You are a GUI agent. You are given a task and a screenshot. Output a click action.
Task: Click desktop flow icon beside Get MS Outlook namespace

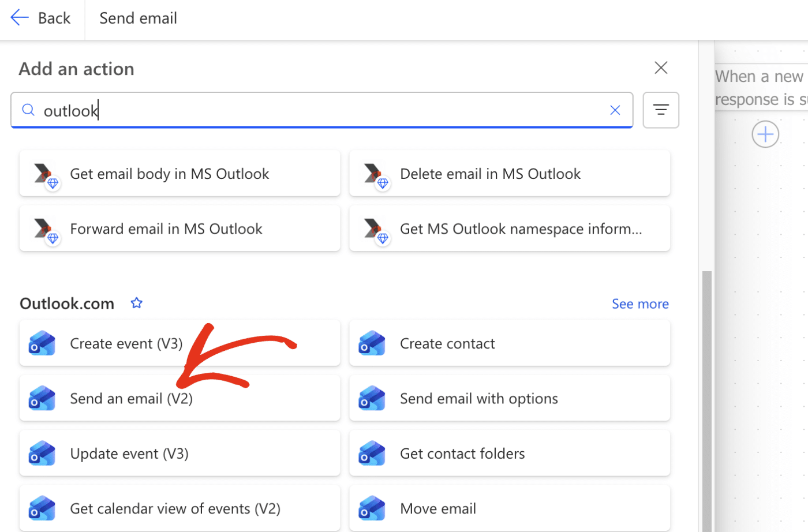[376, 231]
